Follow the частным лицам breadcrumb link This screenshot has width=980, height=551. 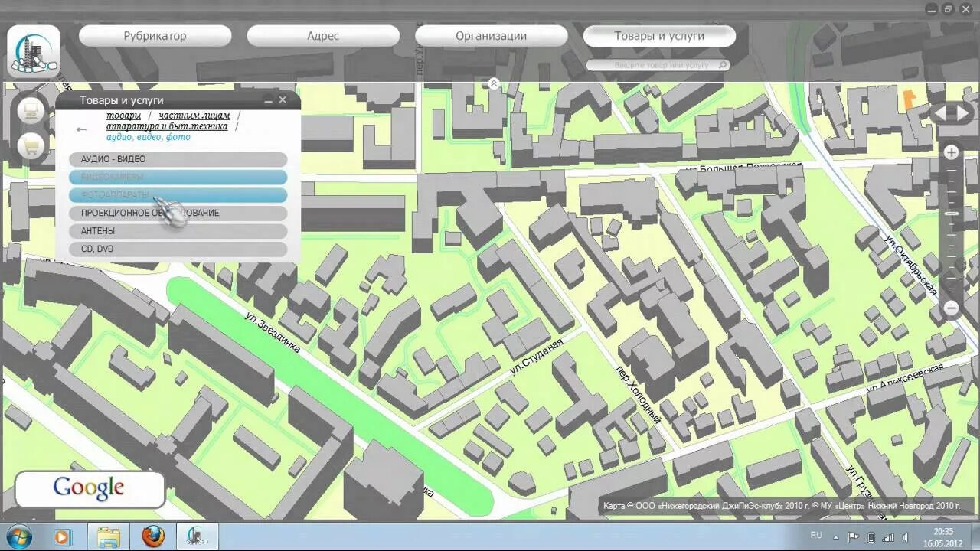(194, 116)
